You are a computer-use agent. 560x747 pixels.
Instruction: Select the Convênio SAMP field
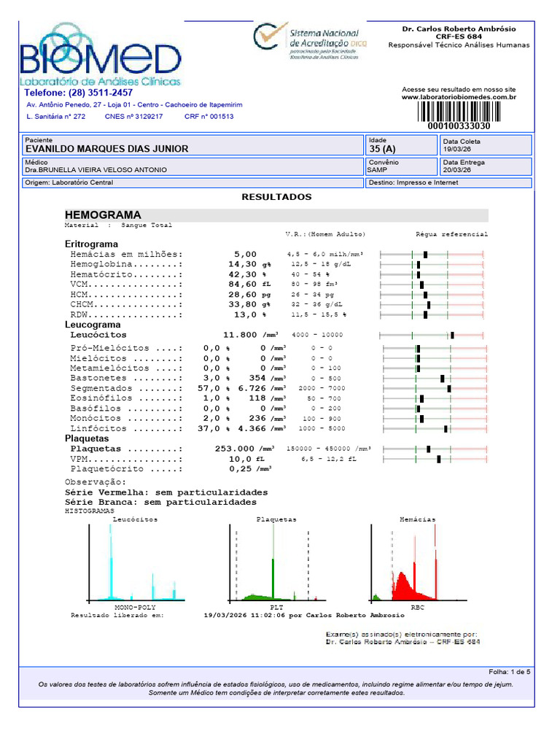[402, 166]
